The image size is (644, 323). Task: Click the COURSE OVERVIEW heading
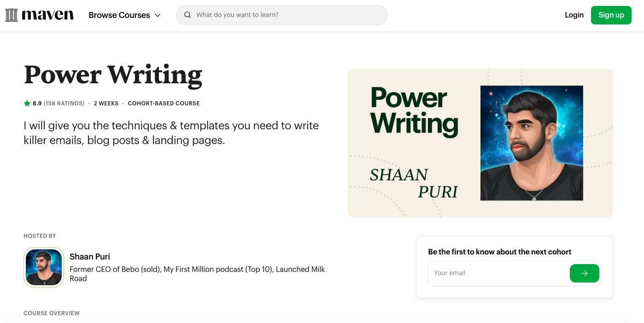52,313
